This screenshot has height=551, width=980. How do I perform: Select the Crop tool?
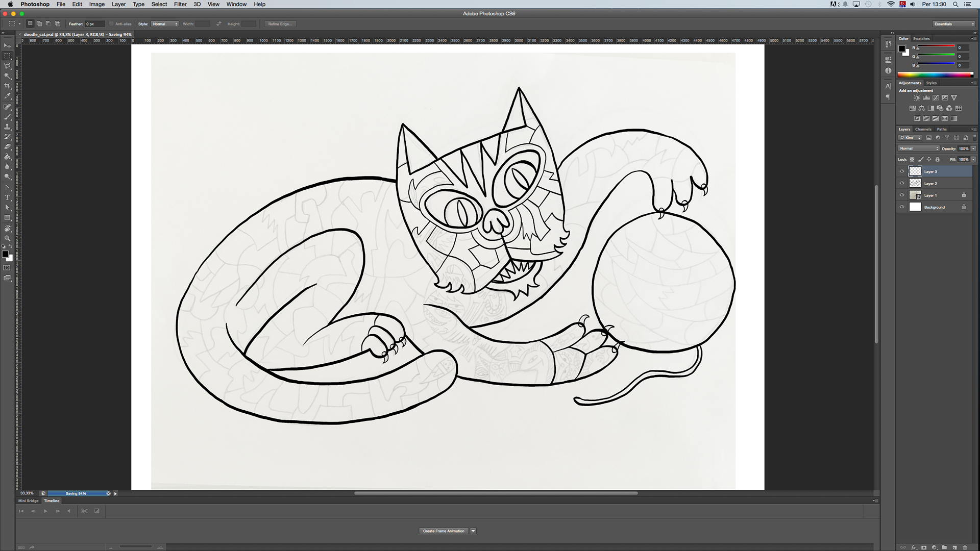(7, 86)
